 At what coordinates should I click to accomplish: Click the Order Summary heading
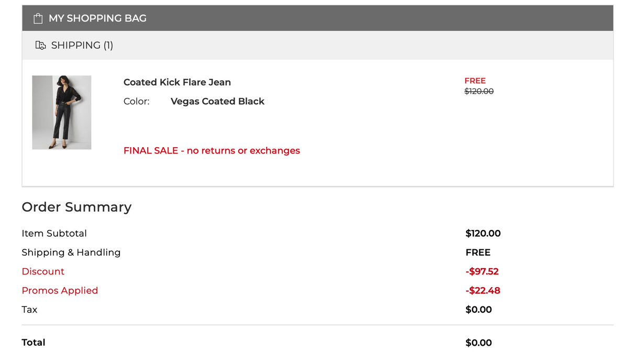coord(76,207)
